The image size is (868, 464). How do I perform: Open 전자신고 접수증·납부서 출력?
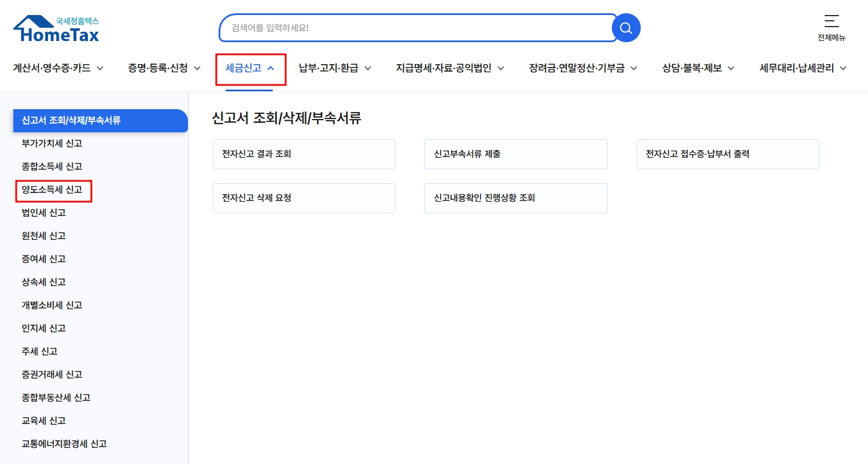click(x=727, y=154)
